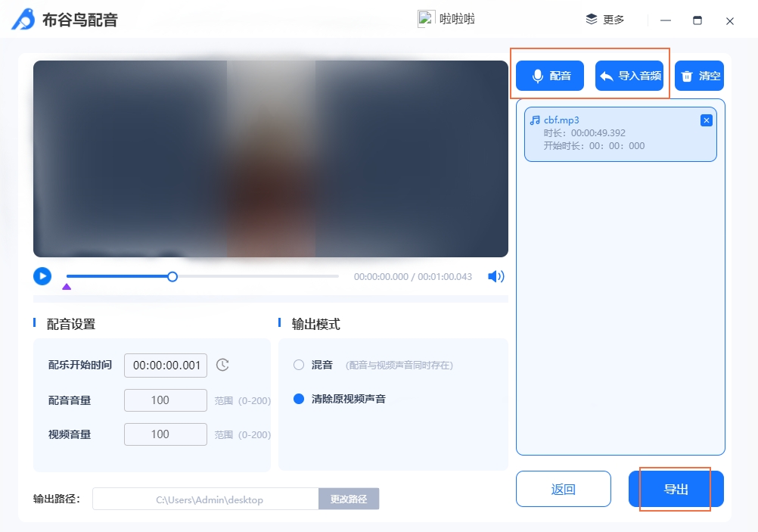Open the clock picker next to 配乐开始时间
The image size is (758, 532).
click(222, 365)
